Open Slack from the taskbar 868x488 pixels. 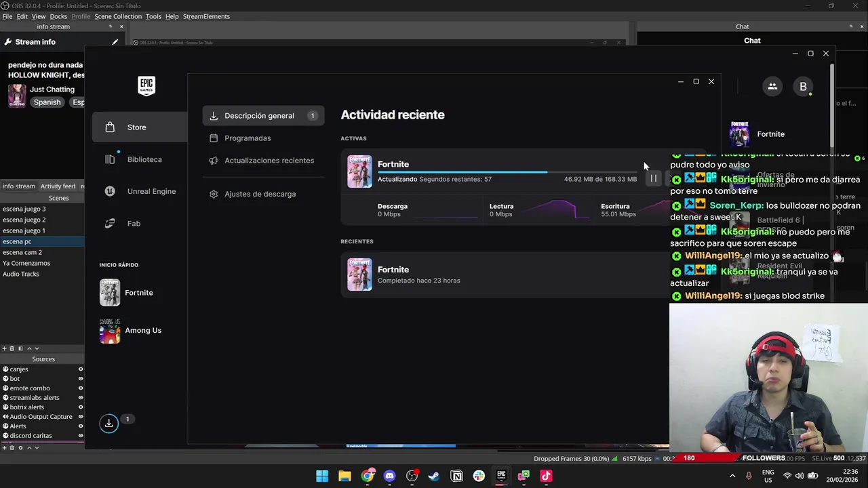[x=479, y=476]
